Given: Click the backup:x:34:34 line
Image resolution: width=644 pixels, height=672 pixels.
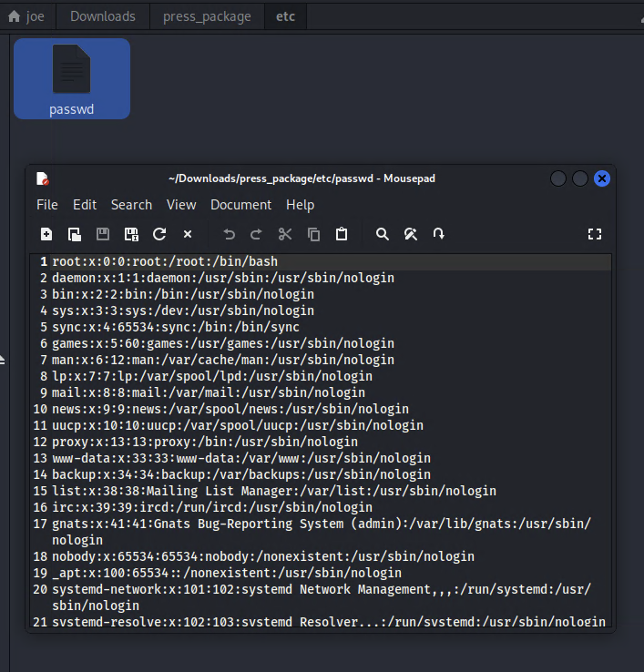Looking at the screenshot, I should tap(241, 474).
